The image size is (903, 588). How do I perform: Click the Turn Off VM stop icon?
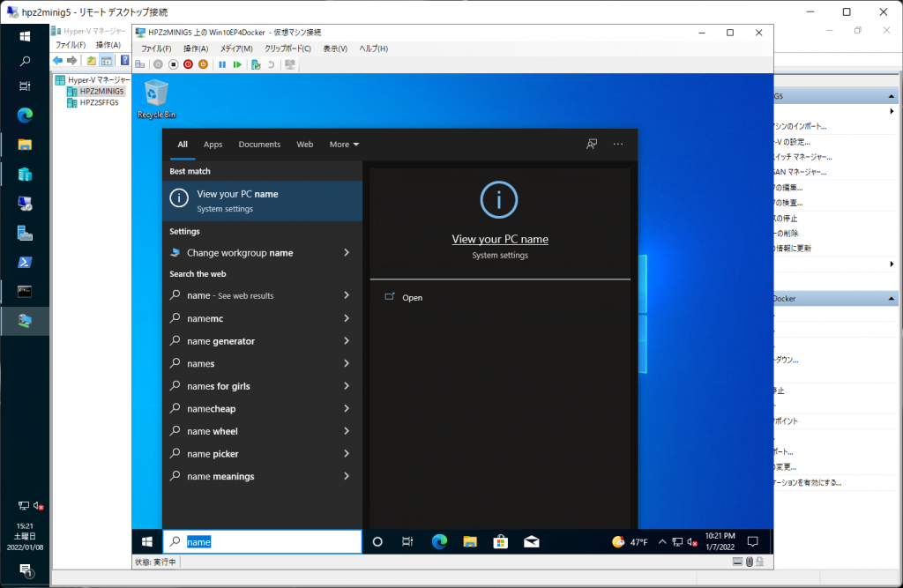coord(173,64)
